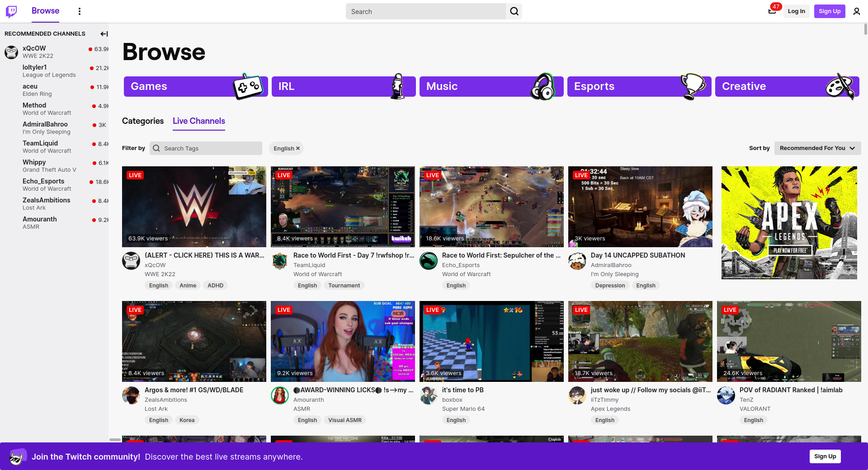
Task: Click the Apex Legends advertisement
Action: [789, 223]
